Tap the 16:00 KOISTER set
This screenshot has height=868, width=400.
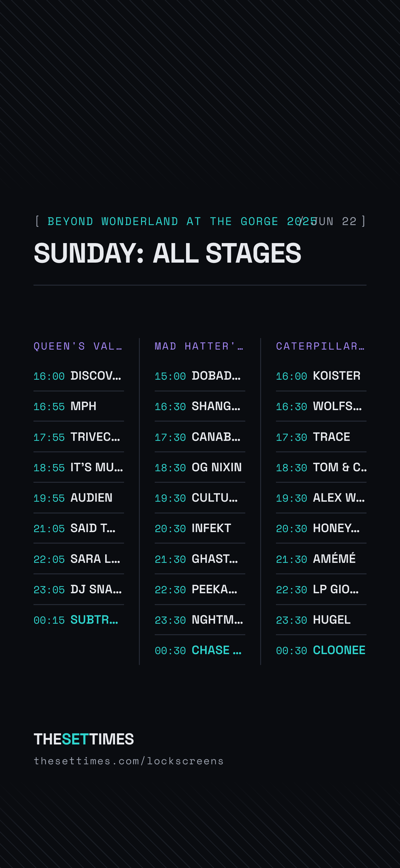(321, 376)
